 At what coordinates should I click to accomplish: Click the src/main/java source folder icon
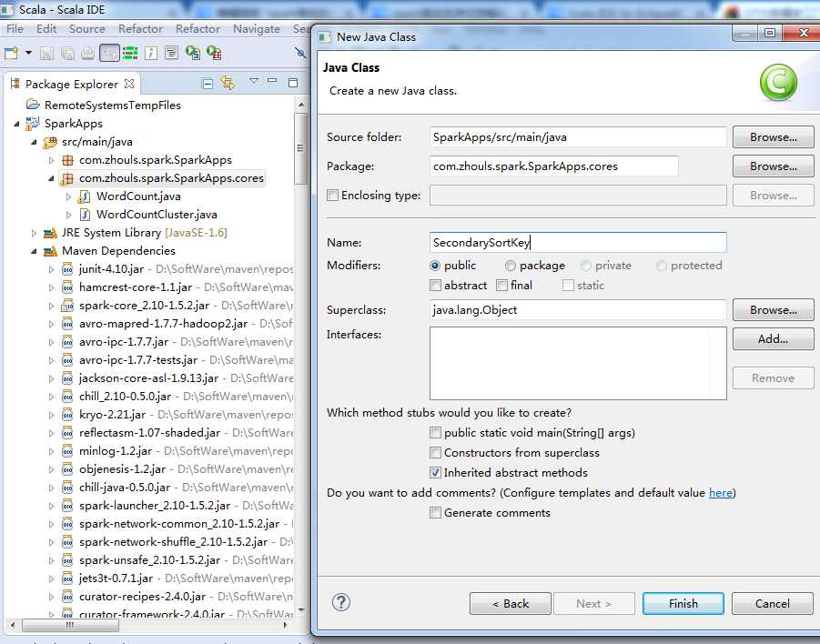pyautogui.click(x=50, y=142)
